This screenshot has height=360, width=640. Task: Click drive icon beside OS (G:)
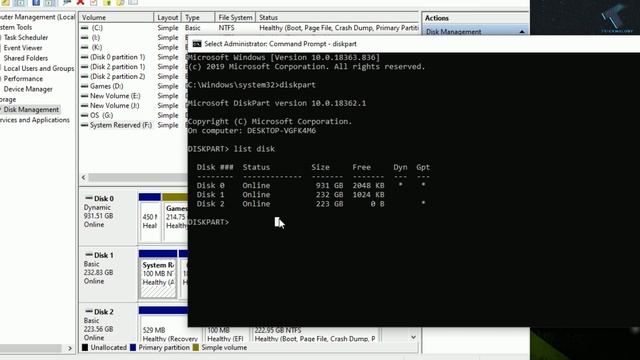[x=84, y=116]
